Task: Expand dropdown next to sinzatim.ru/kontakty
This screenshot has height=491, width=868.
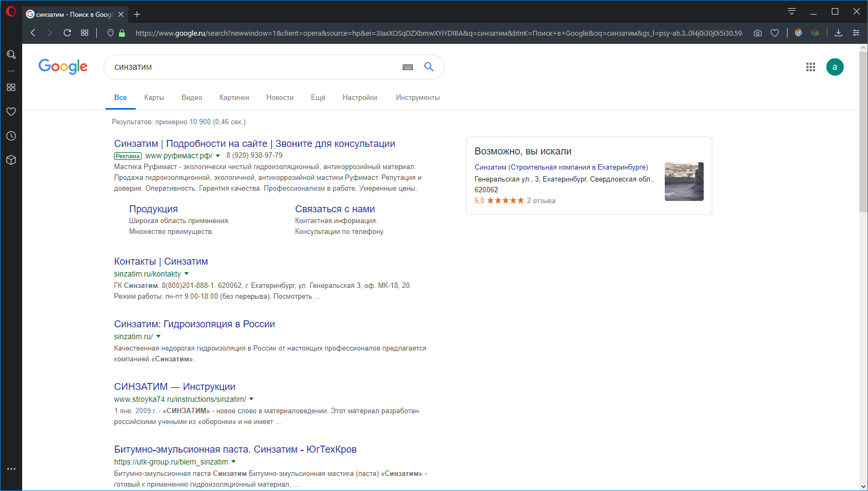Action: [186, 274]
